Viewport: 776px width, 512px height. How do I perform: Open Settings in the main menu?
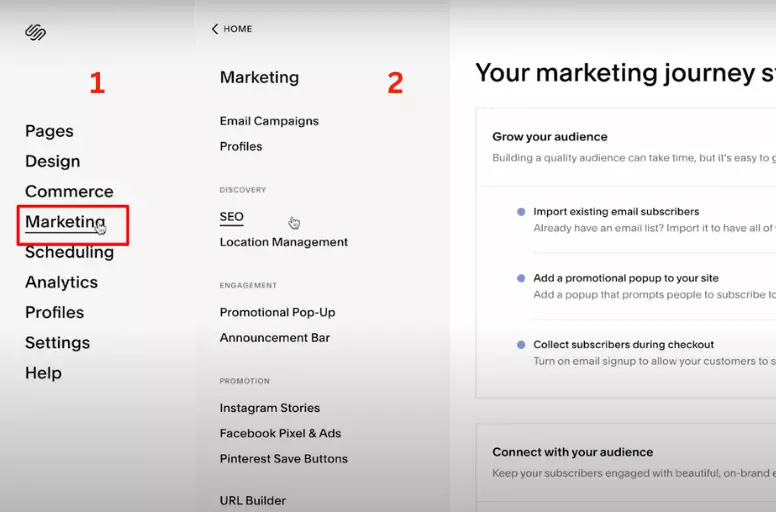57,343
